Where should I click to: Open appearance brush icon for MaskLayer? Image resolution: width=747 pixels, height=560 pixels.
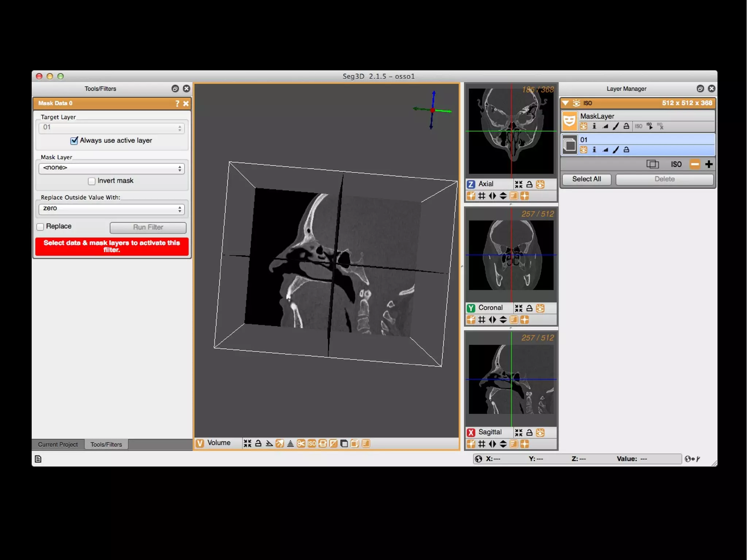click(616, 126)
